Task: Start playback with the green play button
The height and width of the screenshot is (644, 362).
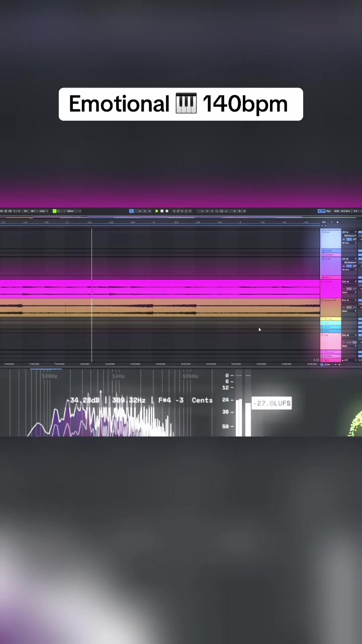Action: pyautogui.click(x=157, y=211)
